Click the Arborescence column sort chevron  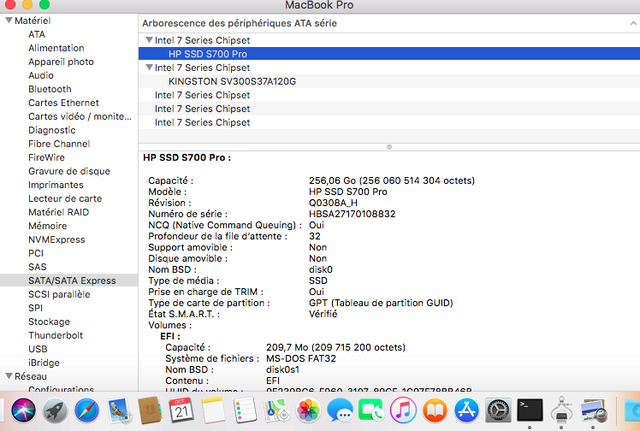(633, 23)
